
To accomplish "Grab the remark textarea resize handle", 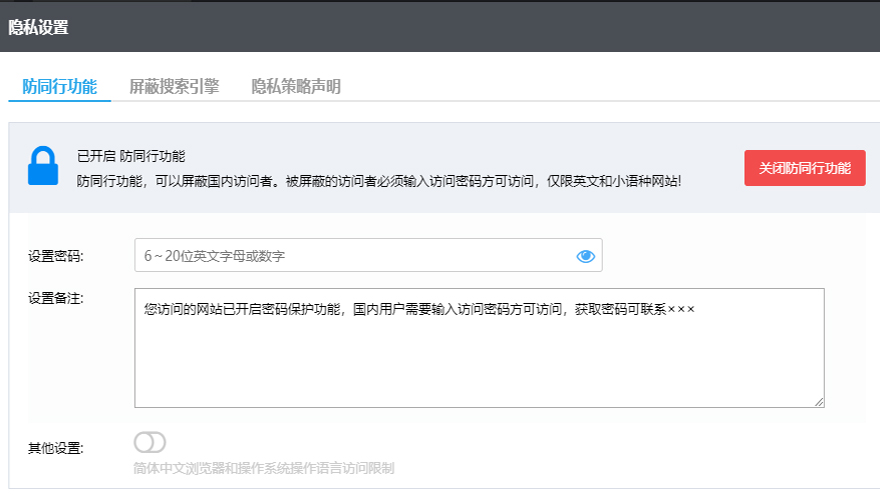I will point(819,402).
